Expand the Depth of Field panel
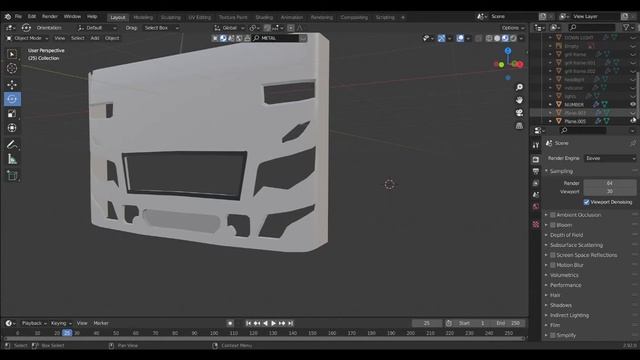 coord(566,235)
